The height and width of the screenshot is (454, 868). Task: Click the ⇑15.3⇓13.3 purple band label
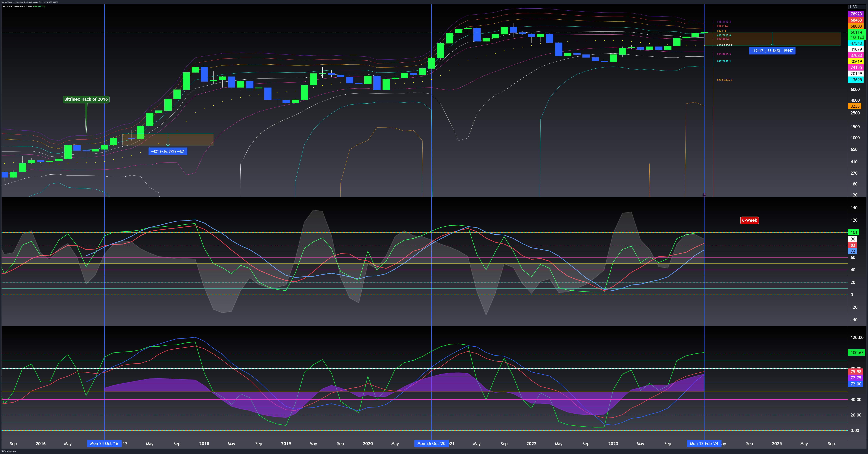click(724, 22)
